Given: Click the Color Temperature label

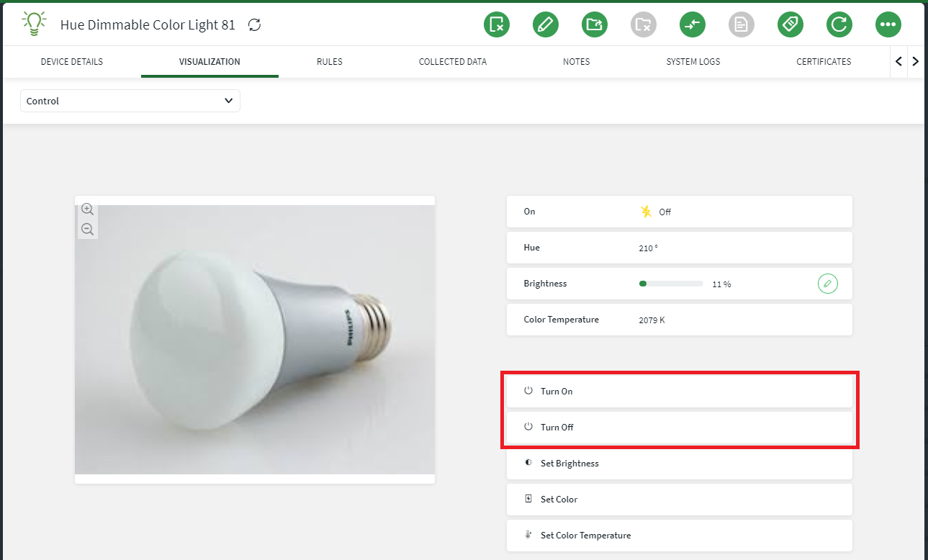Looking at the screenshot, I should click(x=562, y=320).
